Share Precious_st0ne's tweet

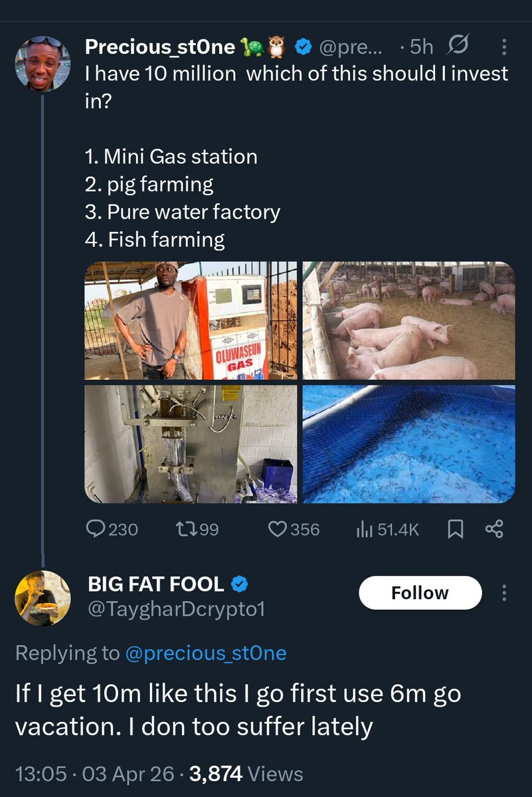click(x=495, y=529)
